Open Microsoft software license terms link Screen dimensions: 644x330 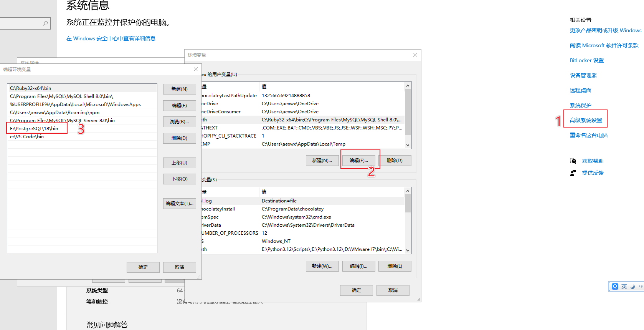tap(604, 45)
